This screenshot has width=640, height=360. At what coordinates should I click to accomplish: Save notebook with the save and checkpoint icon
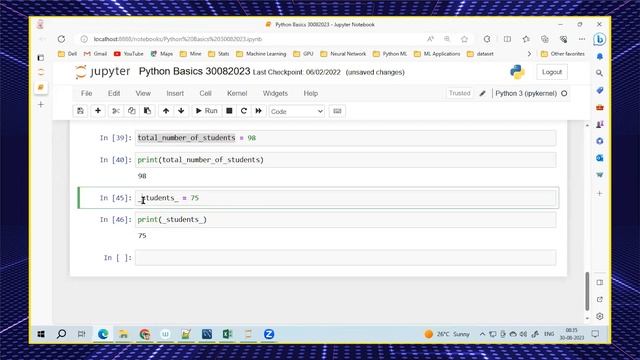tap(80, 111)
